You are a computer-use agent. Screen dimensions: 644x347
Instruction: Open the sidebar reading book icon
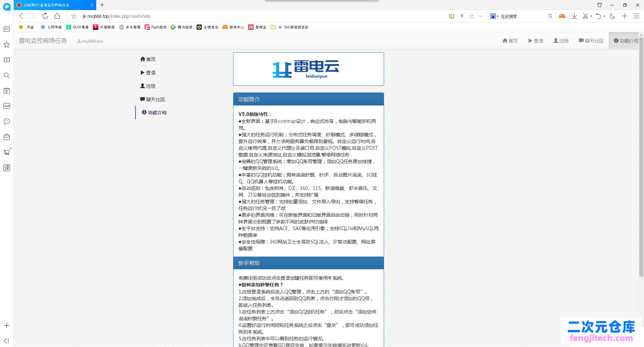(7, 60)
